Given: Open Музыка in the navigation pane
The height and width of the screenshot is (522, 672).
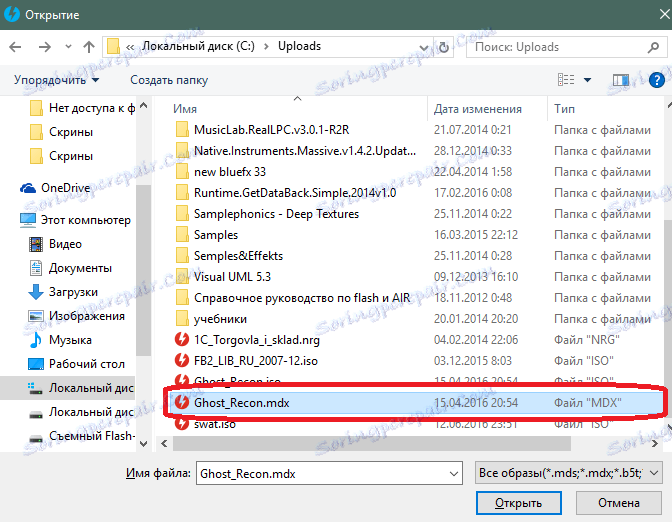Looking at the screenshot, I should pyautogui.click(x=60, y=340).
